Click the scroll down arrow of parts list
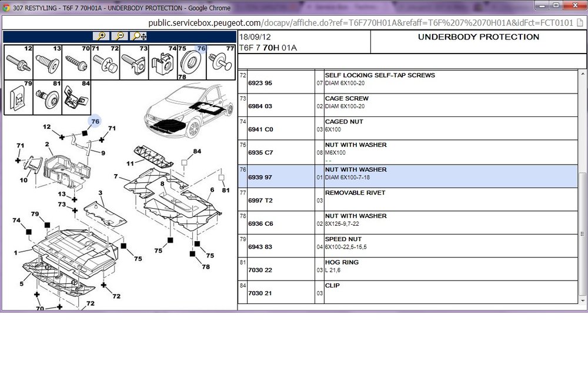Image resolution: width=588 pixels, height=371 pixels. pyautogui.click(x=582, y=300)
